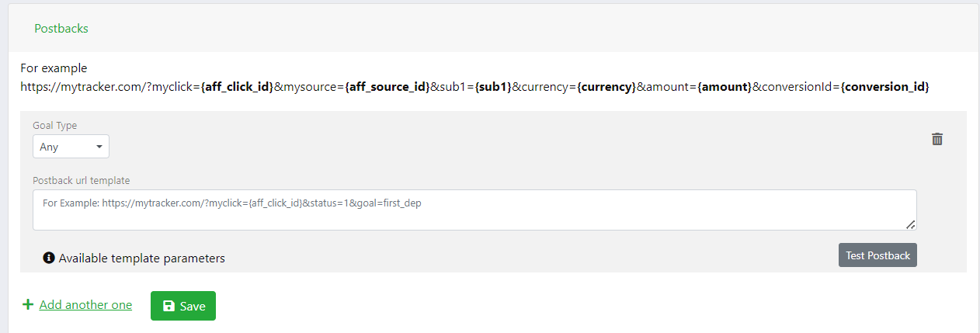The height and width of the screenshot is (333, 980).
Task: Click the bold {conversion_id} parameter
Action: (x=884, y=87)
